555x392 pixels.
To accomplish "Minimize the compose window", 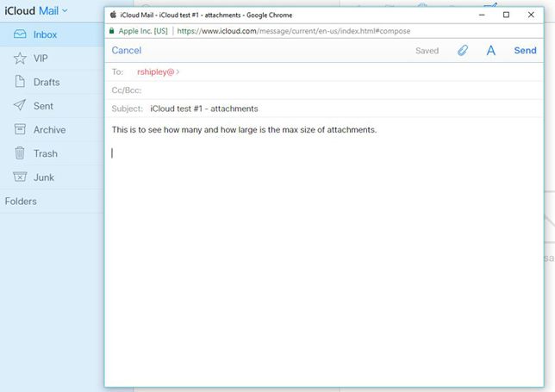I will click(x=482, y=15).
